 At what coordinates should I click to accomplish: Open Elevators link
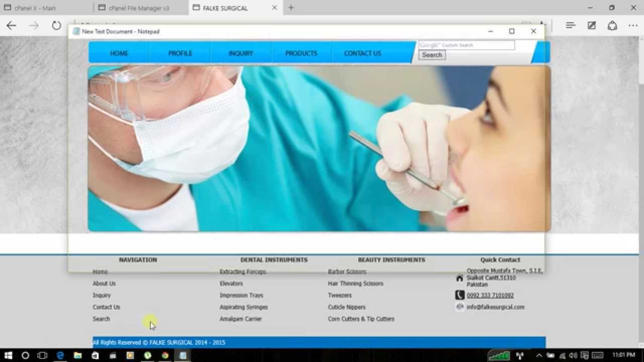click(x=231, y=284)
